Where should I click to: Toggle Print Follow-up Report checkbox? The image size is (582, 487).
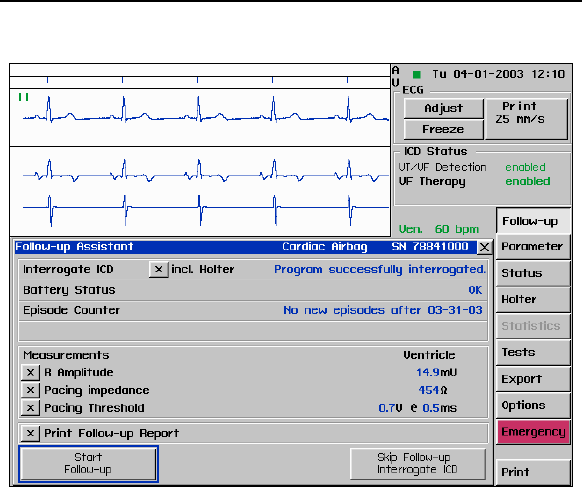30,433
